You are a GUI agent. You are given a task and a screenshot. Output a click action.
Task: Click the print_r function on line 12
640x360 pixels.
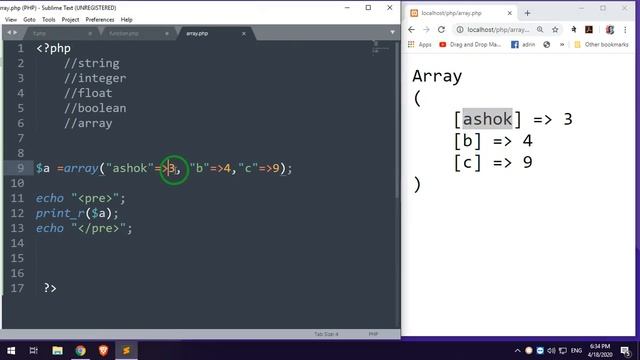[60, 213]
